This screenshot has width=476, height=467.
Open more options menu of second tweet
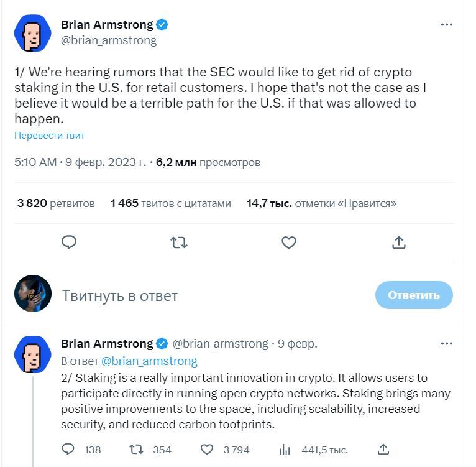(x=446, y=343)
